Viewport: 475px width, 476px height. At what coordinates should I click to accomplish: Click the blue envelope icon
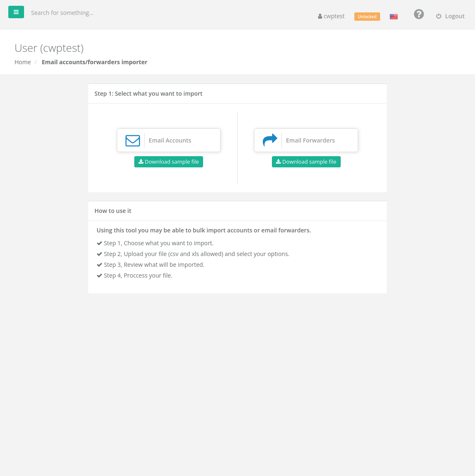tap(133, 140)
